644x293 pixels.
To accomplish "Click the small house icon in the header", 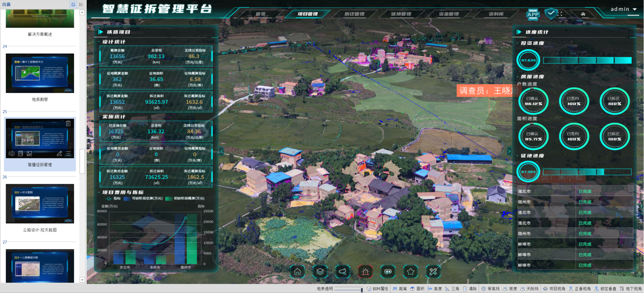I will click(583, 14).
